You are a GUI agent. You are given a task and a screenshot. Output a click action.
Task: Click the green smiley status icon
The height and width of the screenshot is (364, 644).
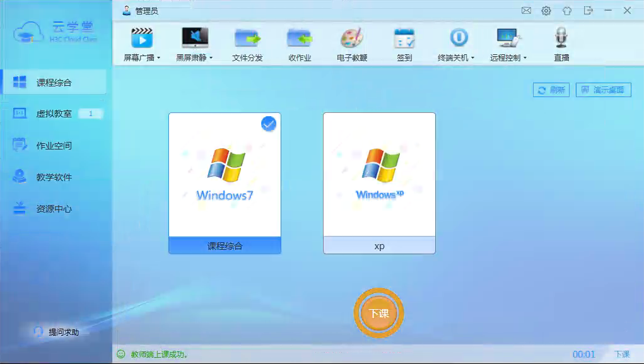(120, 354)
